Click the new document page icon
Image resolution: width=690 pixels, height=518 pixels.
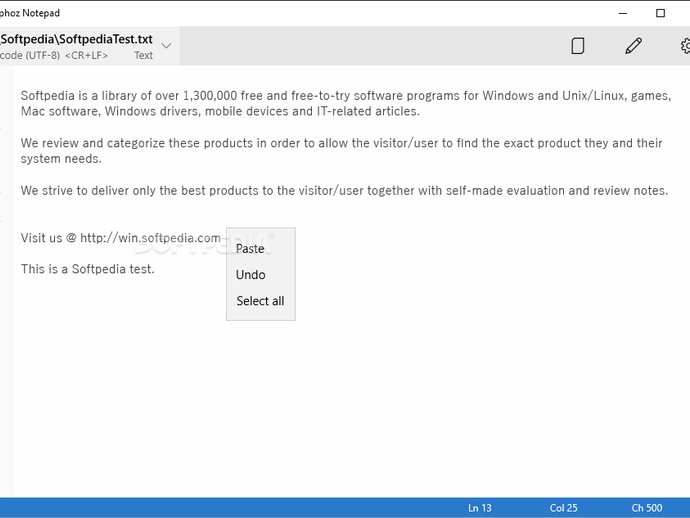577,46
